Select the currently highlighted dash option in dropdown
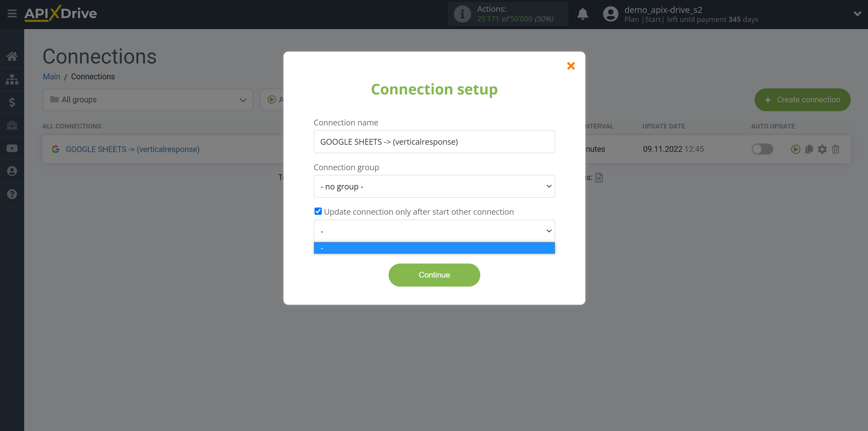 coord(434,248)
